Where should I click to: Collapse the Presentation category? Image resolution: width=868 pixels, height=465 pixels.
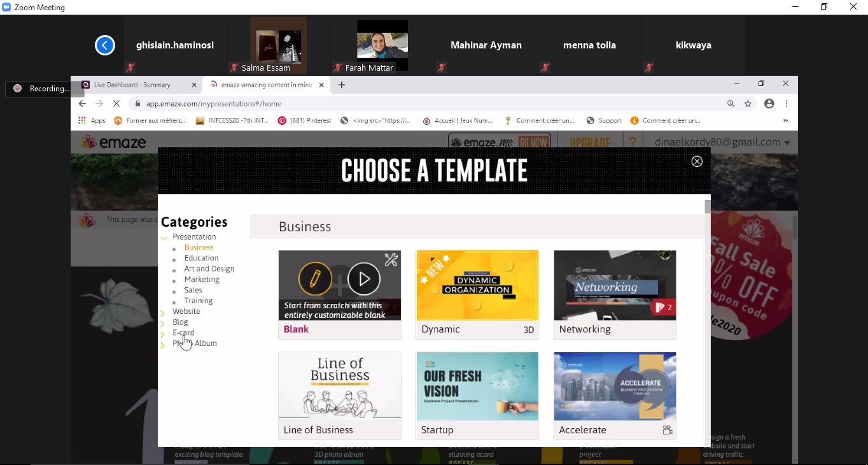(164, 238)
